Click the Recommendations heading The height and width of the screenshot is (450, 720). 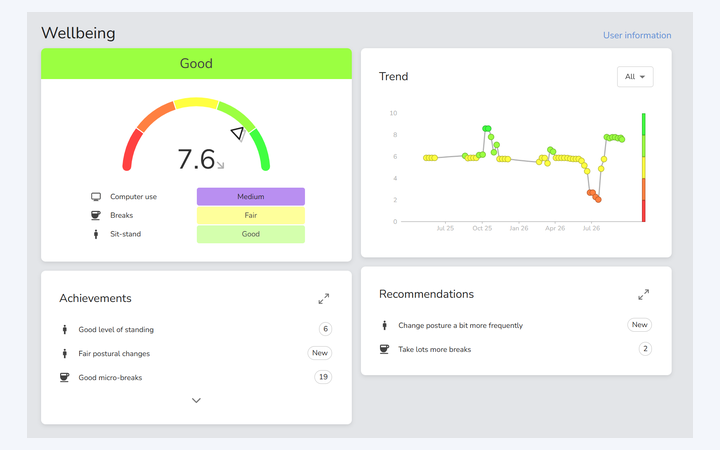coord(427,294)
